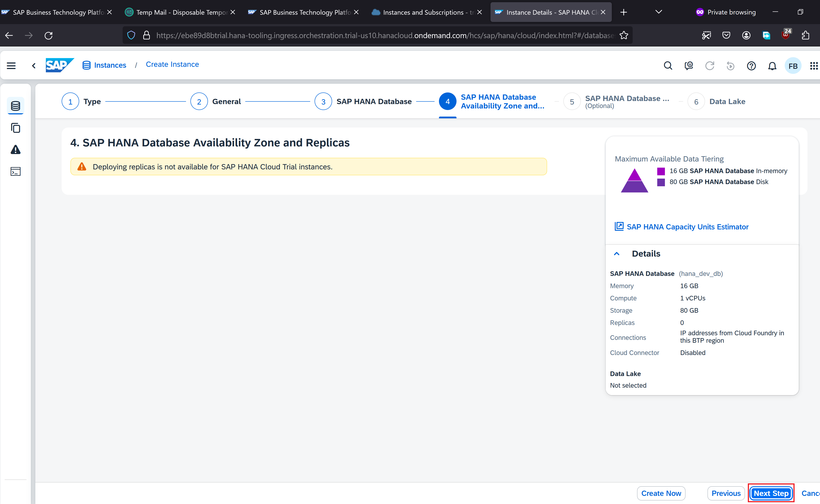Collapse the Details section chevron

(x=616, y=254)
